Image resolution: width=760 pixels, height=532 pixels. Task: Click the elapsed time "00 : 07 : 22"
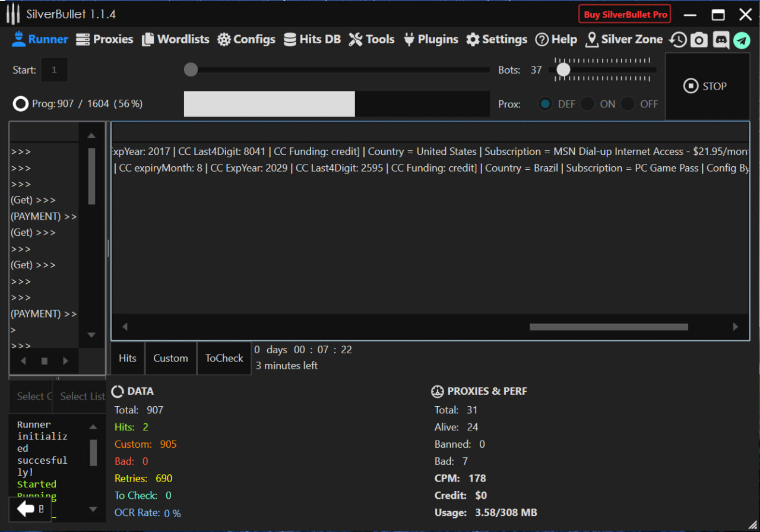[322, 350]
